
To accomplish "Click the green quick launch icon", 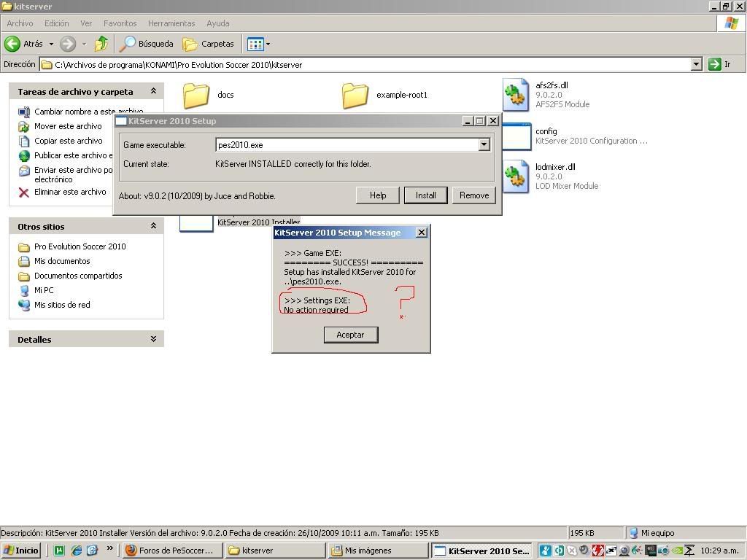I will (x=59, y=551).
